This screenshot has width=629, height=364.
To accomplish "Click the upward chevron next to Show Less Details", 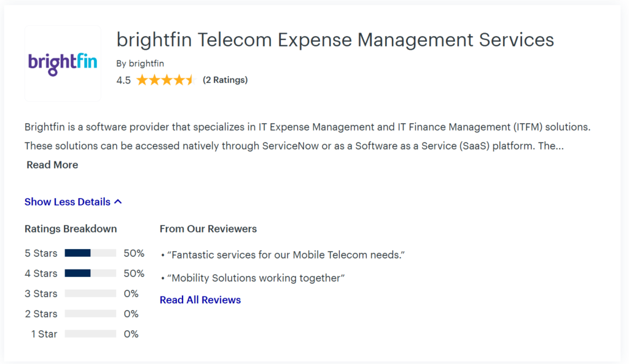I will coord(119,201).
